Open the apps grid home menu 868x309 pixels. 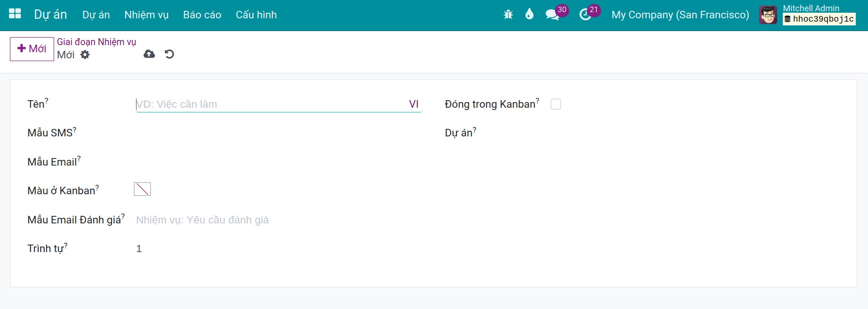point(15,14)
